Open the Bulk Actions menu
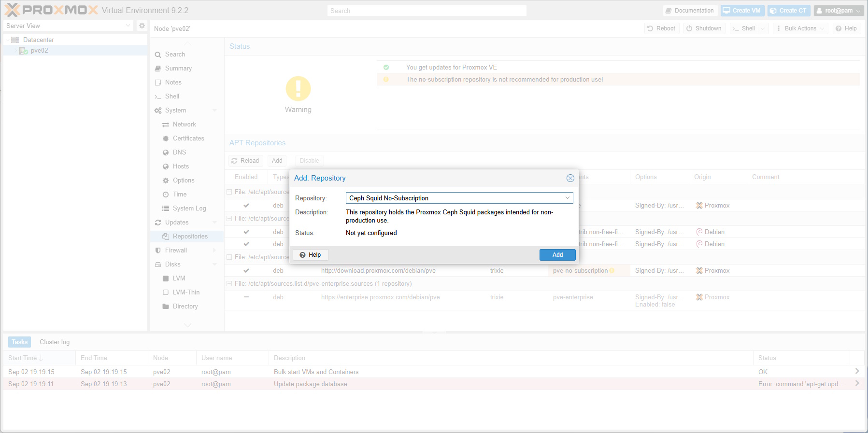 800,28
